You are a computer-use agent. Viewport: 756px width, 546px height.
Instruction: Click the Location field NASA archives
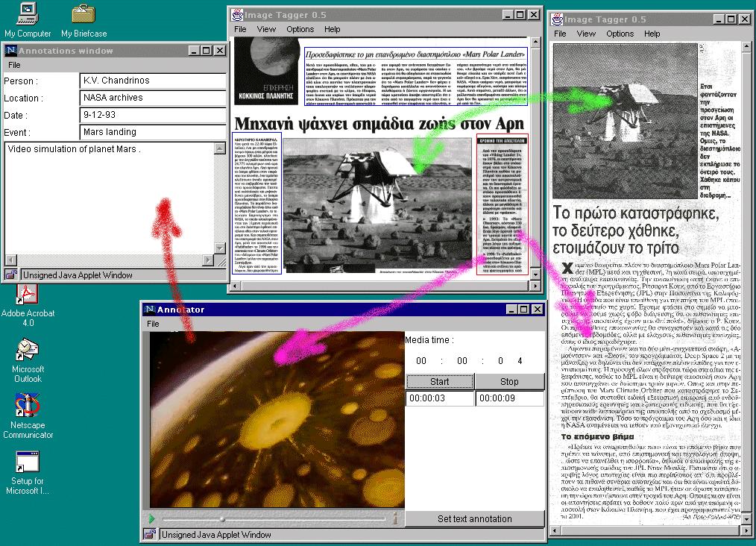point(153,98)
